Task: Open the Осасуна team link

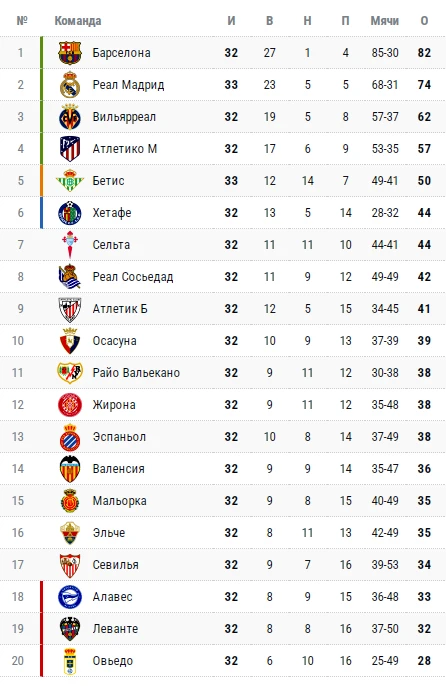Action: tap(114, 341)
